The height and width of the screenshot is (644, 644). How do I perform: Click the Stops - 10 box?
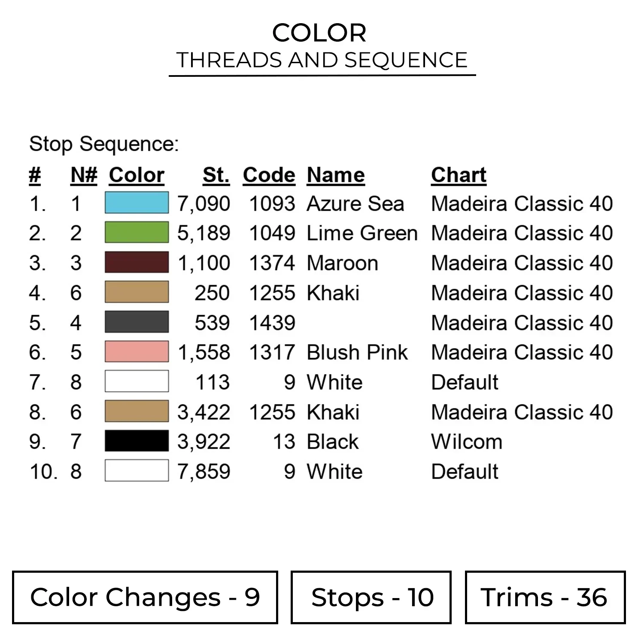[371, 597]
